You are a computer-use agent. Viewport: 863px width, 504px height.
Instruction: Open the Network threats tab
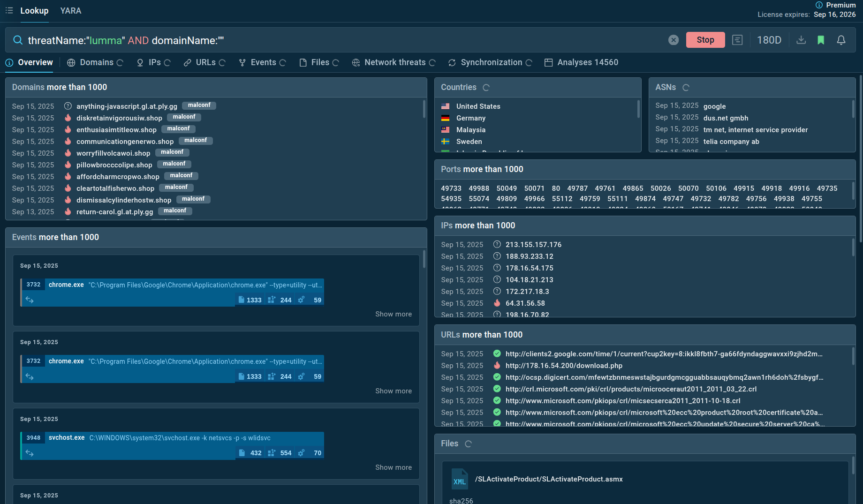[394, 63]
